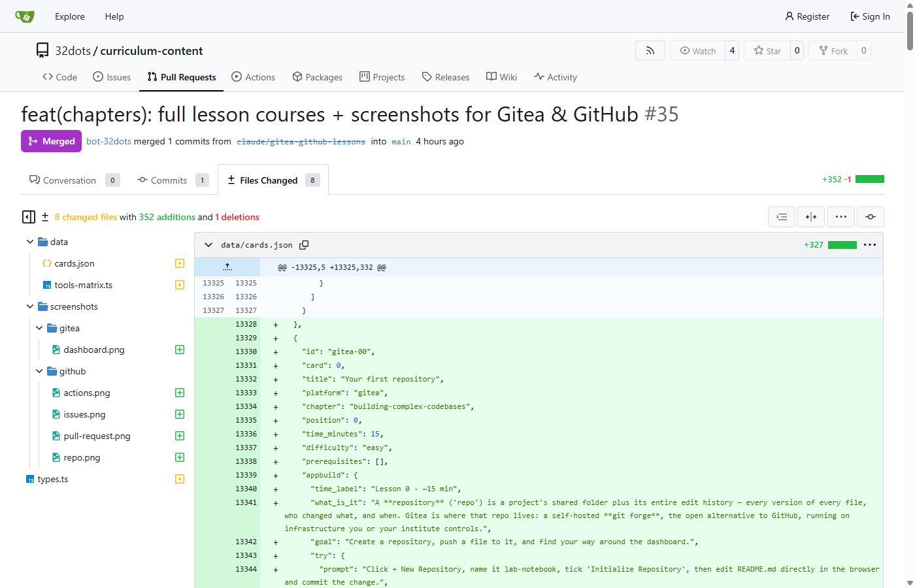Click the Register link
This screenshot has width=915, height=588.
point(807,16)
